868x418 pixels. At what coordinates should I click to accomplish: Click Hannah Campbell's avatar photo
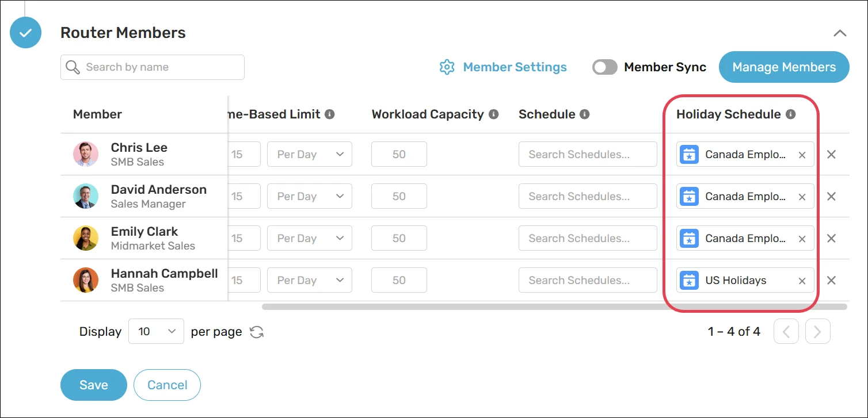(86, 280)
